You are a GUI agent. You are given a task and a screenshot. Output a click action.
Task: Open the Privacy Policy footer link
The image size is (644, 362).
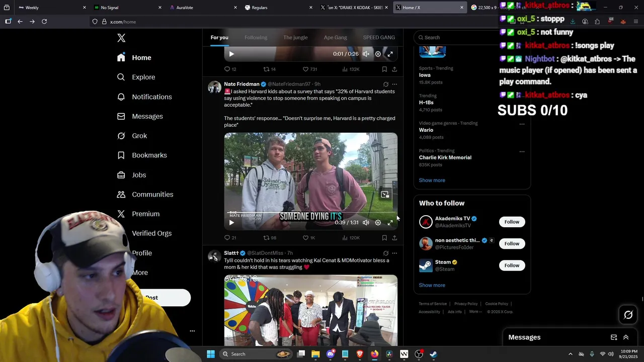click(x=466, y=304)
